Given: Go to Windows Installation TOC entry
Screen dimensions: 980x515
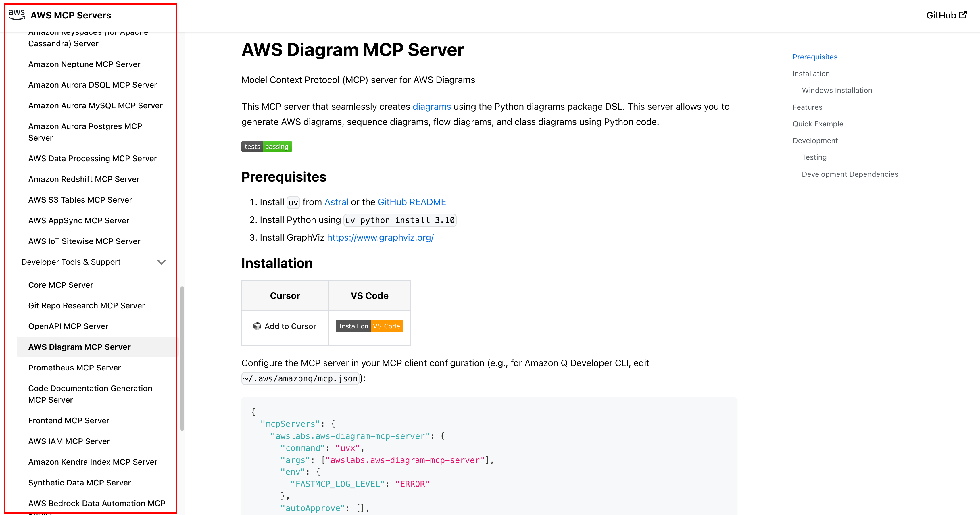Looking at the screenshot, I should tap(837, 90).
